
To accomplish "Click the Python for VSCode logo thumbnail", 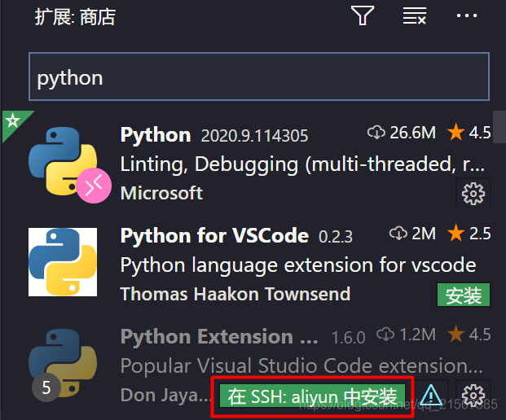I will click(63, 262).
